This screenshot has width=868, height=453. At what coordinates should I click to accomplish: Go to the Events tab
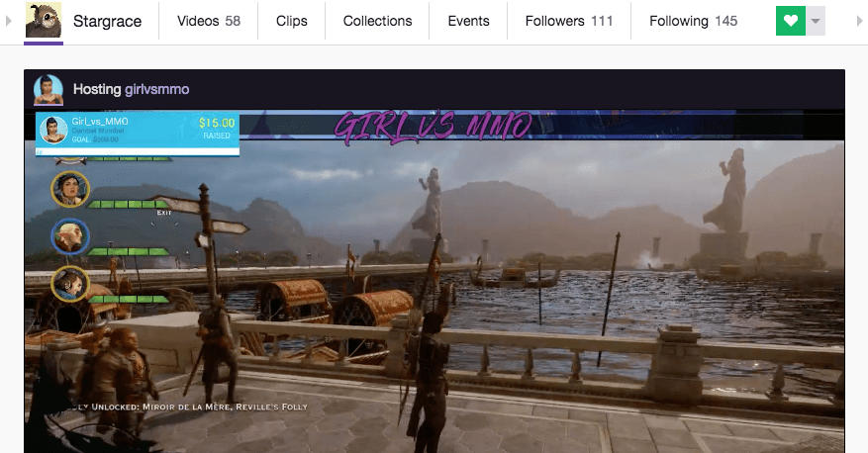pyautogui.click(x=468, y=21)
